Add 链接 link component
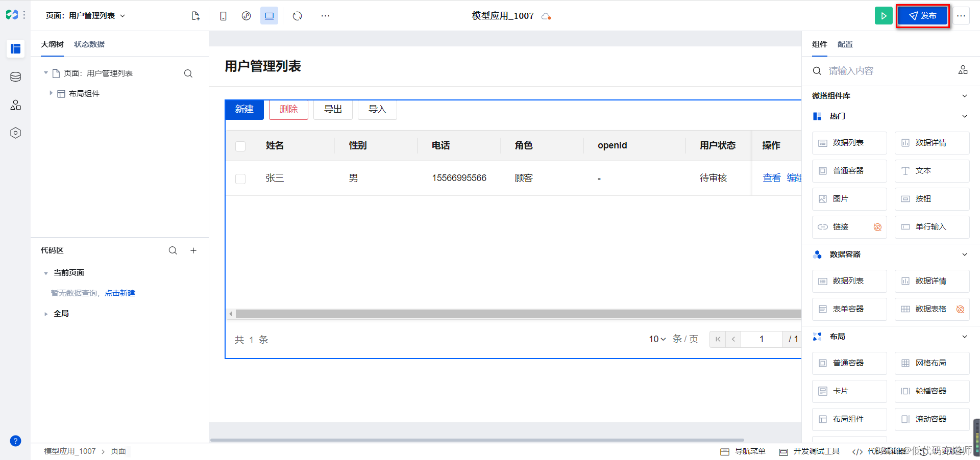Image resolution: width=980 pixels, height=460 pixels. (x=849, y=227)
